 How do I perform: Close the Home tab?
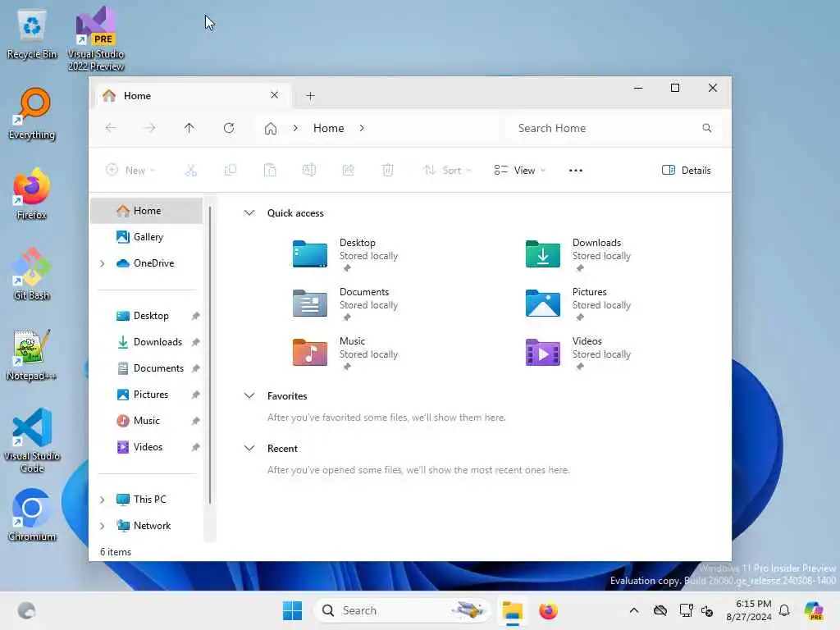point(274,95)
